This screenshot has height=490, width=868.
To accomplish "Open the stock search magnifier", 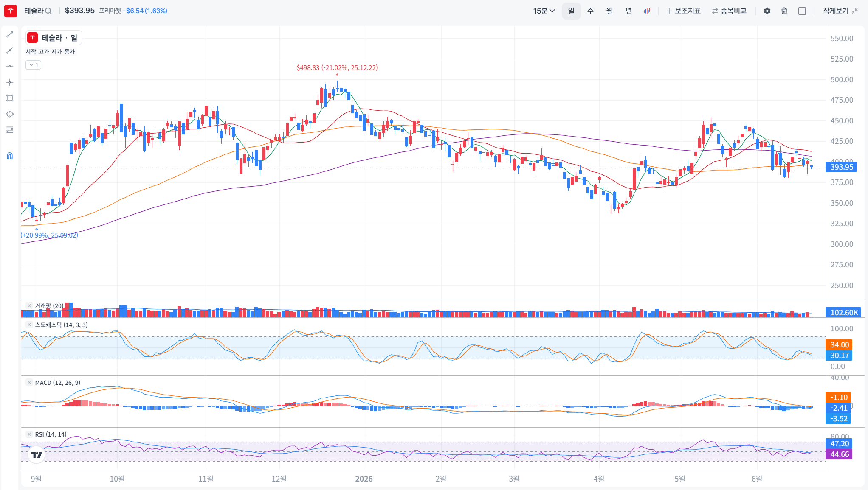I will coord(48,11).
